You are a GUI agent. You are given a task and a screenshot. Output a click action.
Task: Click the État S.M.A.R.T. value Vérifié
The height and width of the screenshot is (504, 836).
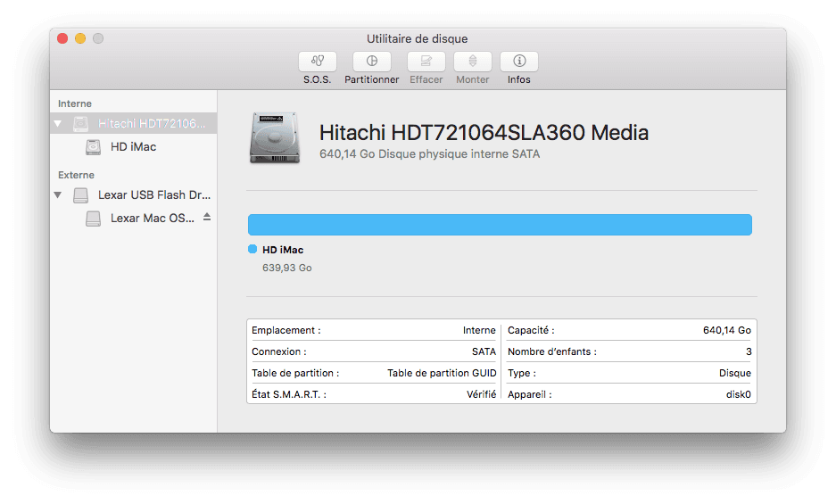tap(482, 394)
